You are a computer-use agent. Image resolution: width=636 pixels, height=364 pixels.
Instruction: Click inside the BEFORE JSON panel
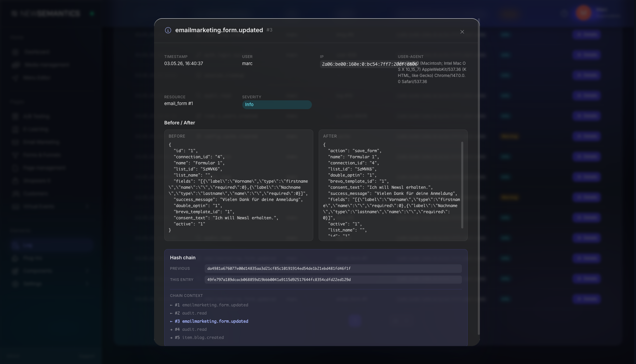click(239, 185)
